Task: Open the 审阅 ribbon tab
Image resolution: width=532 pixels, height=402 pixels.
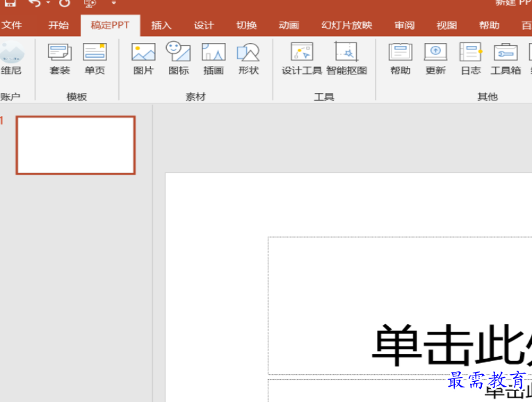Action: tap(404, 25)
